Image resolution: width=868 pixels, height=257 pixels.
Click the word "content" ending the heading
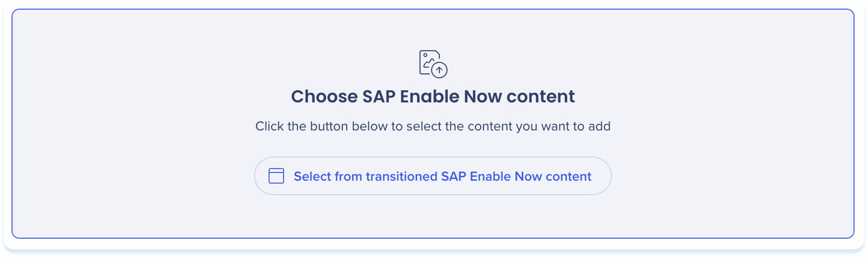point(540,96)
